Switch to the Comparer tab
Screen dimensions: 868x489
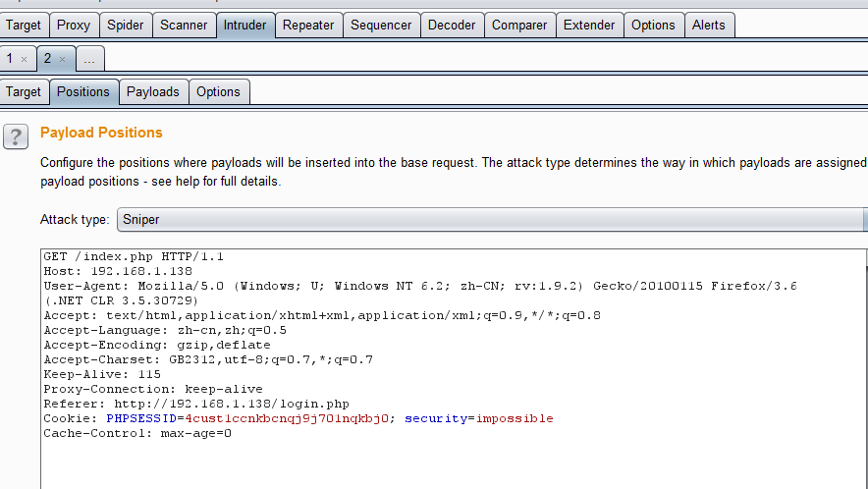point(519,26)
